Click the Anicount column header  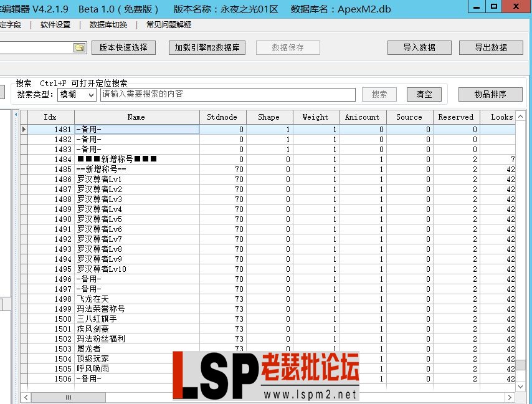pyautogui.click(x=363, y=117)
